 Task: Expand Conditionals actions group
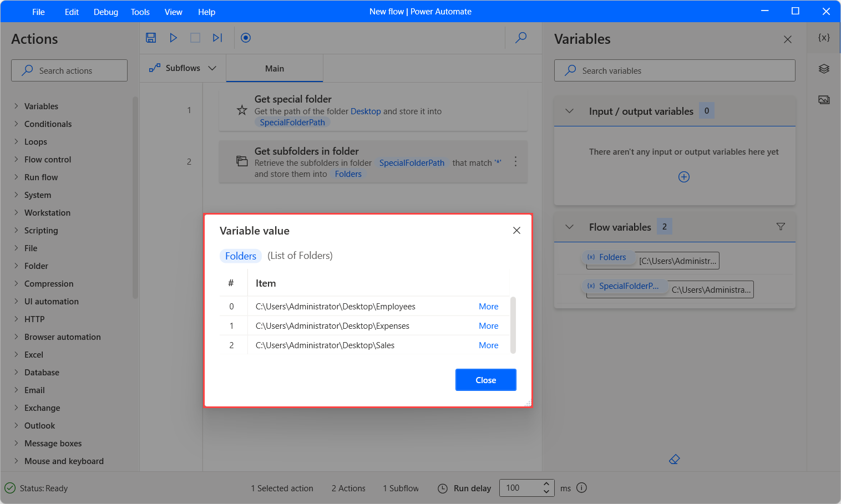[16, 124]
